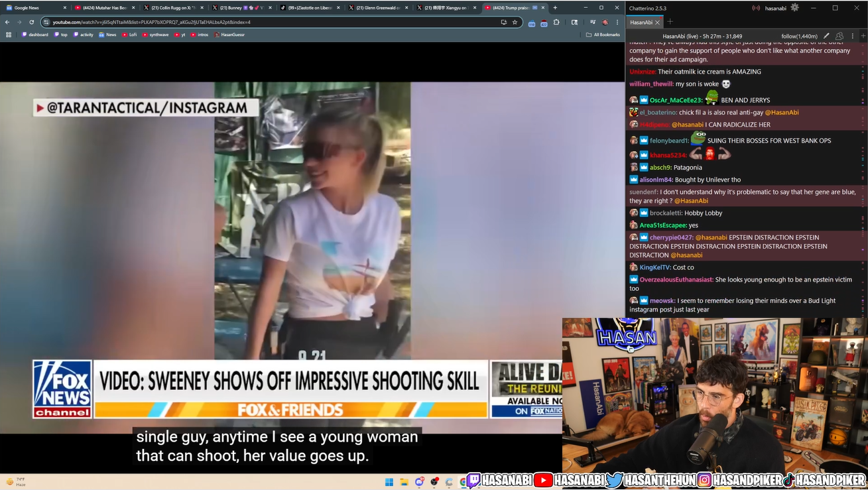Switch to the Mutahar Has Been YouTube tab
The width and height of the screenshot is (868, 490).
pyautogui.click(x=105, y=8)
